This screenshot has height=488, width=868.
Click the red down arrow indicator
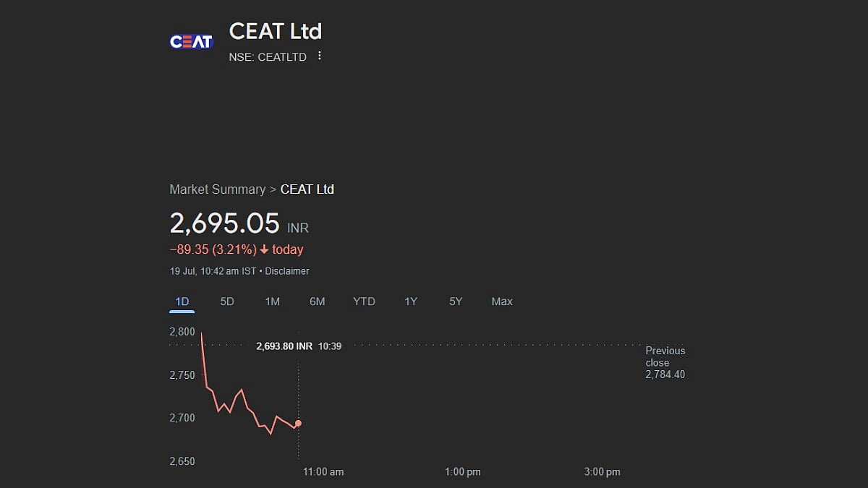click(265, 250)
